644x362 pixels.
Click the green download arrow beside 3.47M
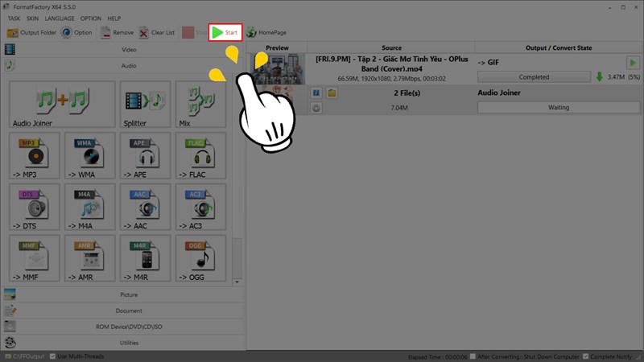[599, 76]
